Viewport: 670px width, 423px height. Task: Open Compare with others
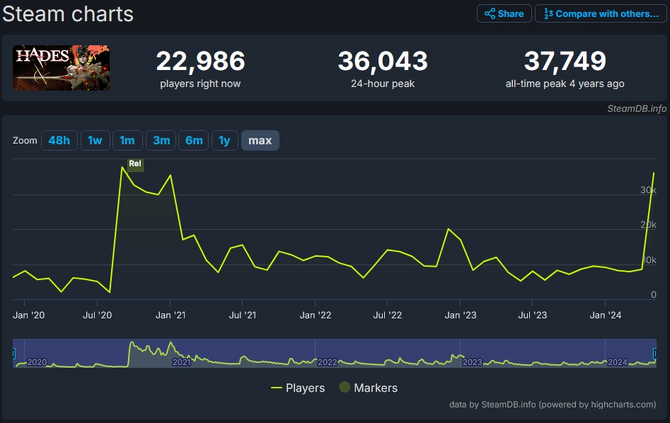point(602,14)
